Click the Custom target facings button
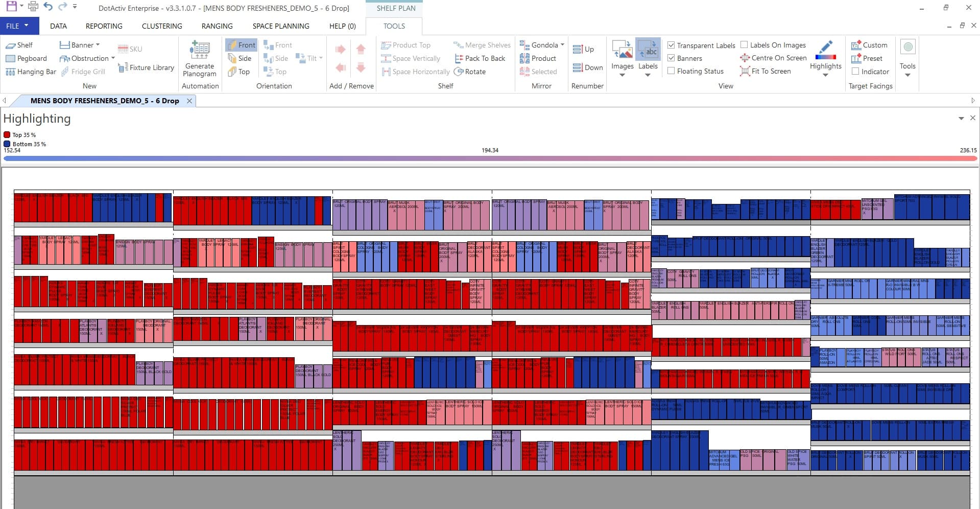The height and width of the screenshot is (509, 980). [856, 45]
